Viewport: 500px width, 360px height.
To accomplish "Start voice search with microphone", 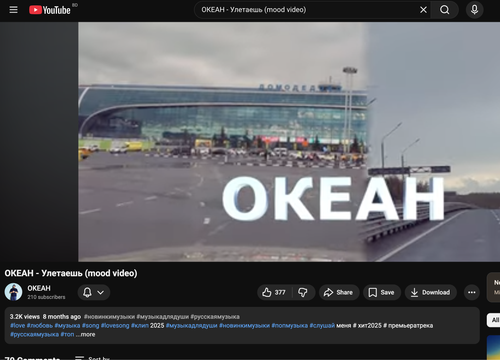I will pos(474,10).
